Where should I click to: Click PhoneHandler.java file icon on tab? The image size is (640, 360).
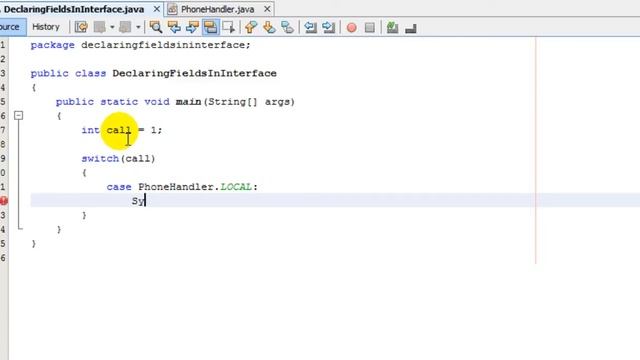tap(173, 9)
